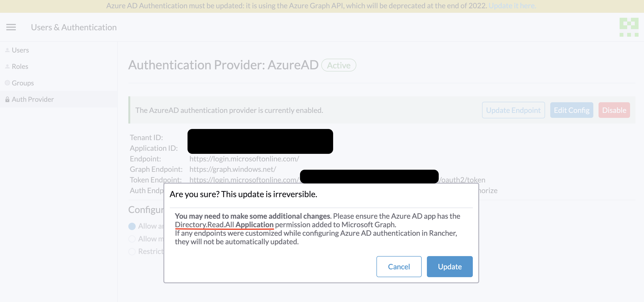This screenshot has height=302, width=644.
Task: Click the Active status badge
Action: (x=339, y=65)
